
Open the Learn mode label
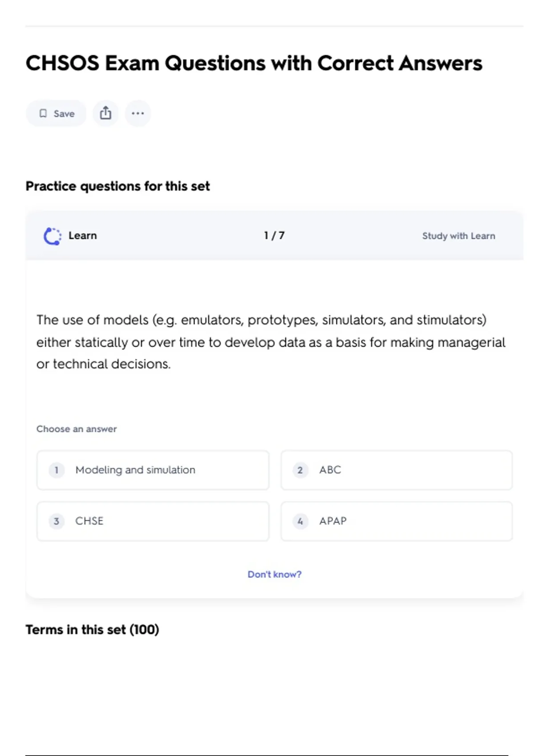click(82, 236)
